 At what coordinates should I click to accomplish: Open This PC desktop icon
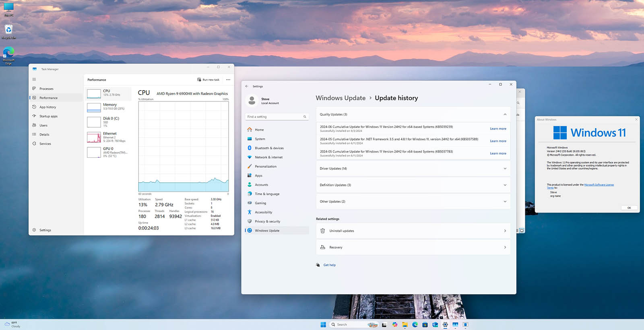tap(8, 10)
